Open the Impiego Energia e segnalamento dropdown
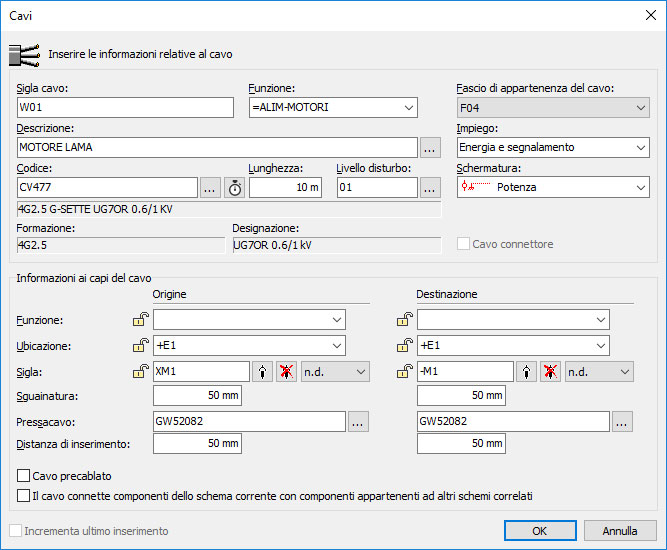The width and height of the screenshot is (667, 550). point(641,148)
